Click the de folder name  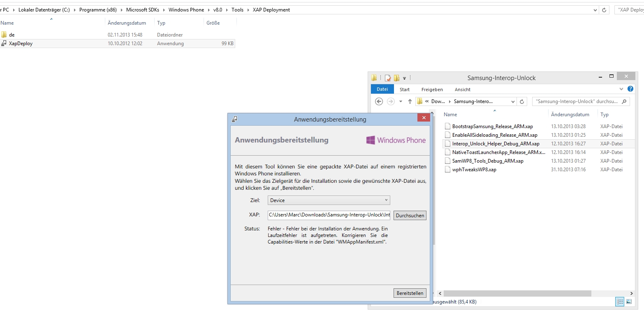coord(12,35)
